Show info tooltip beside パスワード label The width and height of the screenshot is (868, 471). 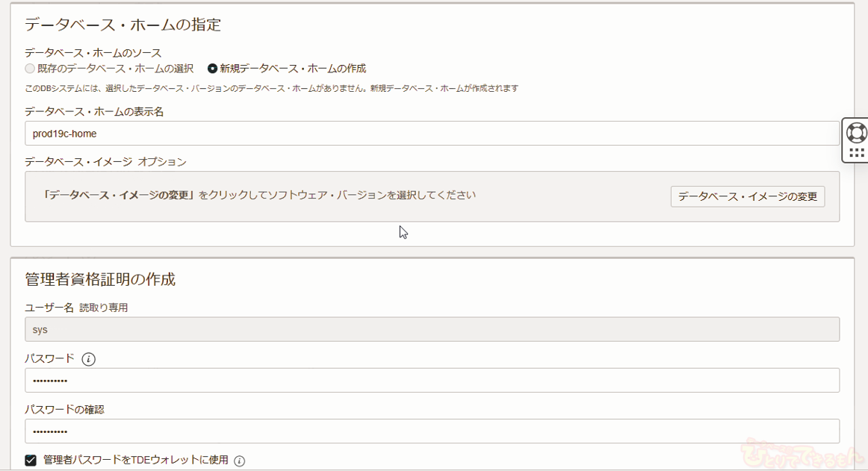(89, 359)
